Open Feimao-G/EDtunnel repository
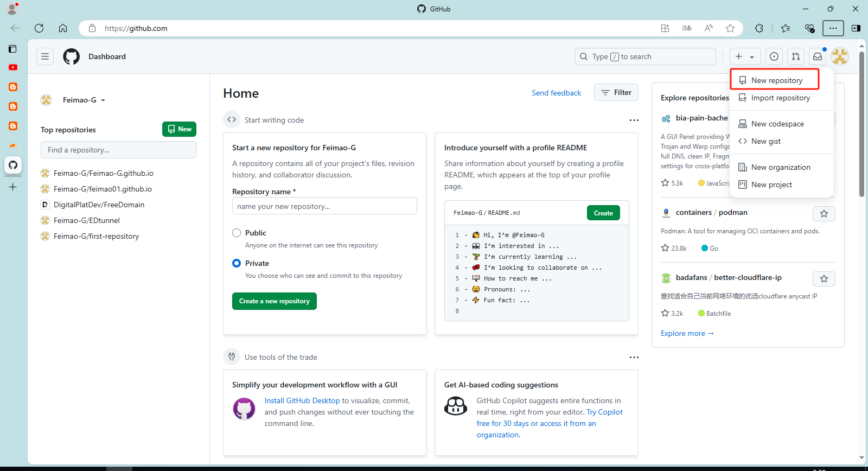 (87, 220)
